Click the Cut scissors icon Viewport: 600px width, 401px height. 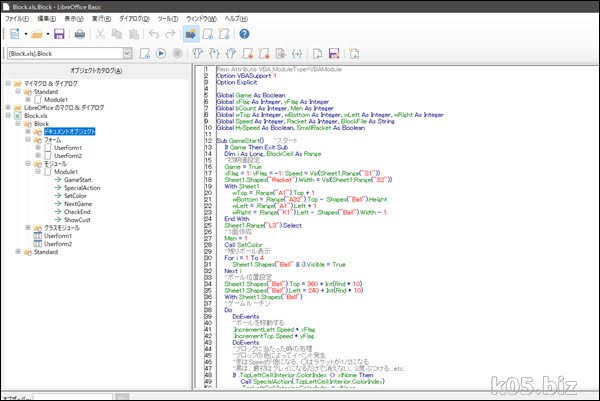100,34
